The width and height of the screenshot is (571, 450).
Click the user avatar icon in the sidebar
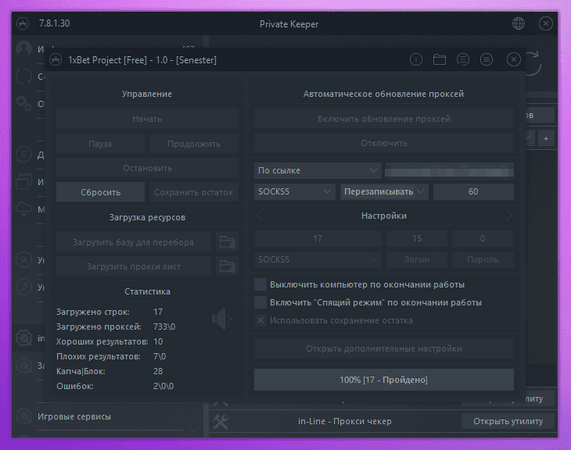tap(24, 49)
